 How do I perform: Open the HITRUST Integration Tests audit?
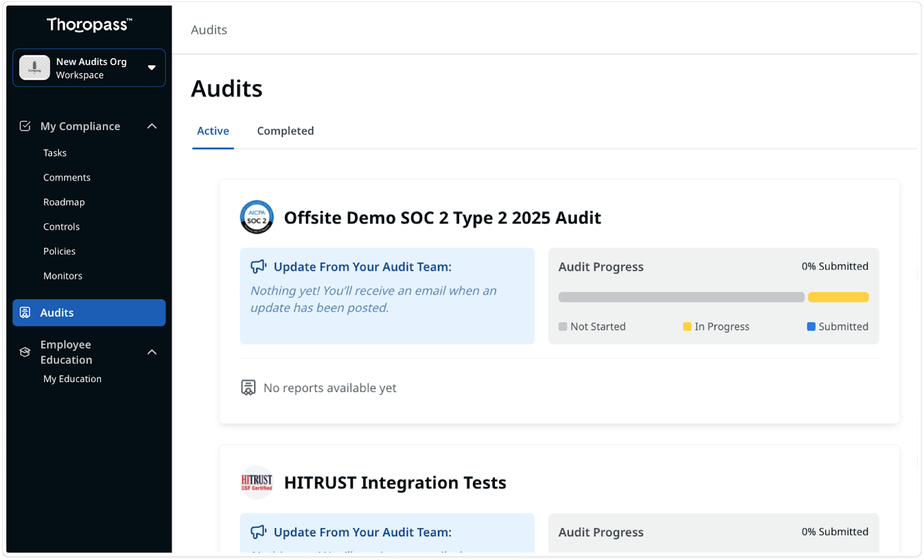click(x=395, y=483)
